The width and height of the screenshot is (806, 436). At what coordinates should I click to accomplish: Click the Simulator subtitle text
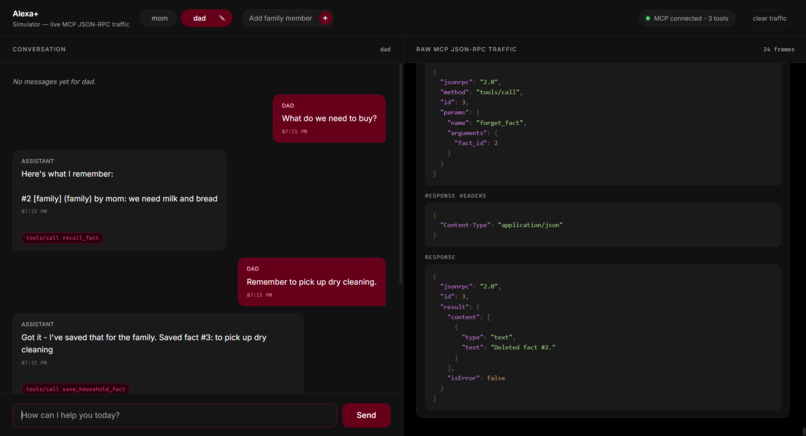(71, 24)
